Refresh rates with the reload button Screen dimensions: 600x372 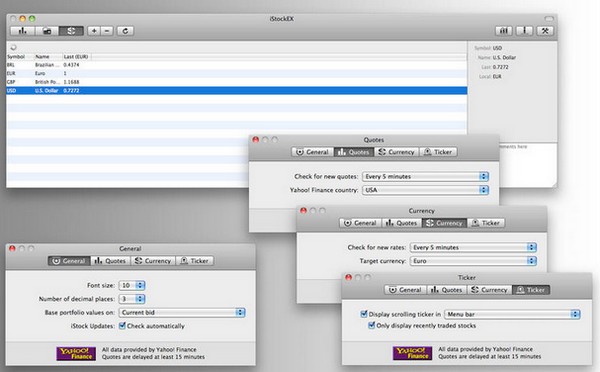[x=125, y=31]
